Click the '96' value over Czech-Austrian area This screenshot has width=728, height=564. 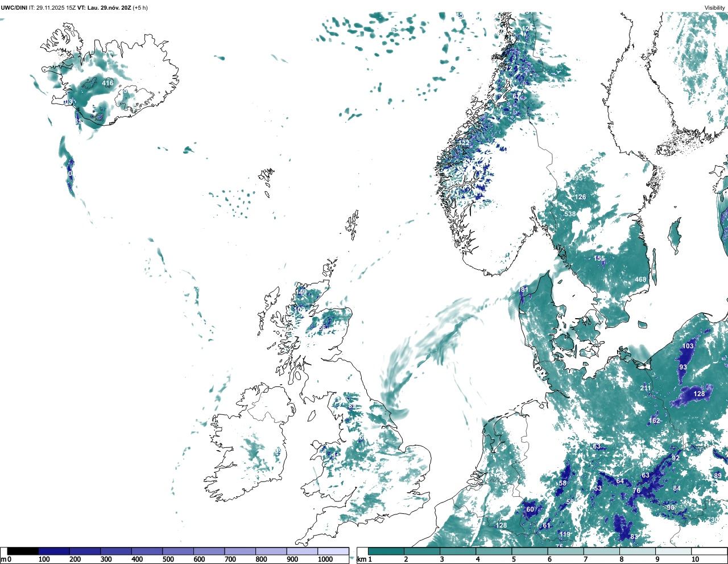(671, 508)
